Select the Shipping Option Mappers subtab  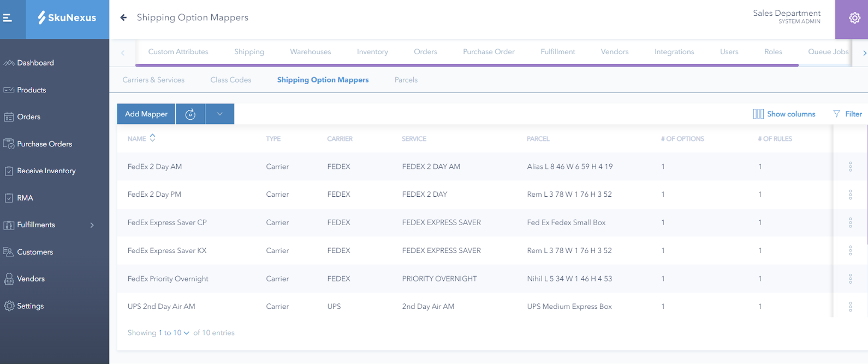pyautogui.click(x=323, y=80)
